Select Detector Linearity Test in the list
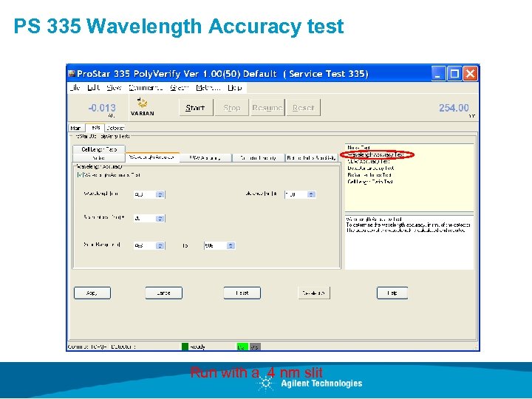The width and height of the screenshot is (532, 399). [x=370, y=168]
